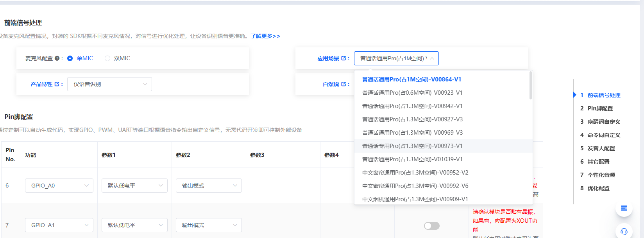Toggle the switch in the GPIO_A1 row
This screenshot has width=644, height=238.
pos(432,226)
